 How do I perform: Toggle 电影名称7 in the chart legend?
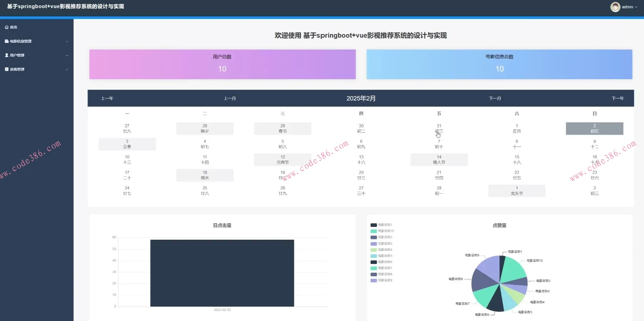pyautogui.click(x=381, y=268)
